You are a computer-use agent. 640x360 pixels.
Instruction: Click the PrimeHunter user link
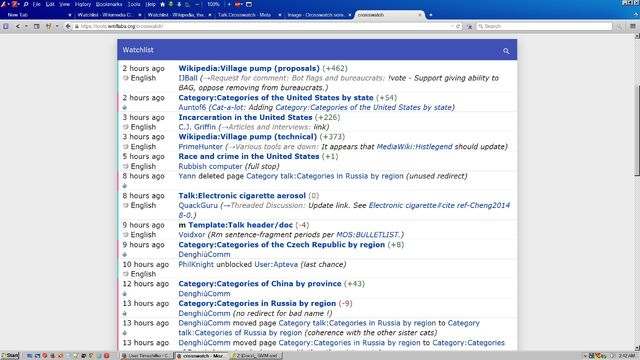200,147
